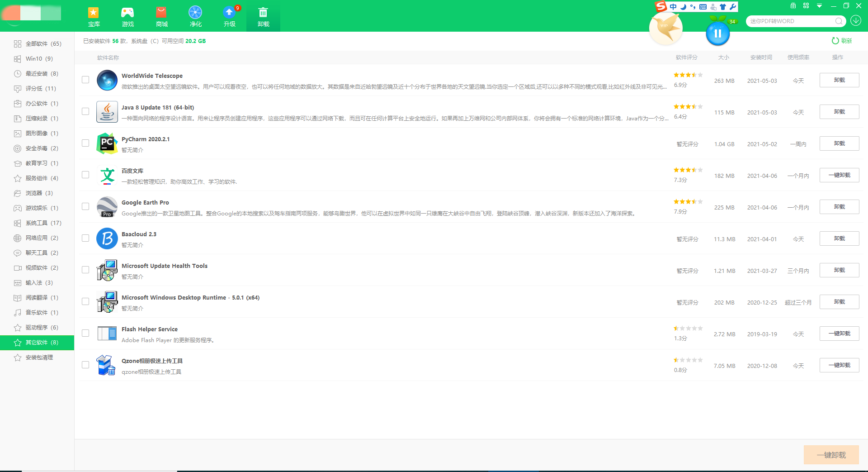Sort by the 使用频率 usage frequency header

point(798,57)
